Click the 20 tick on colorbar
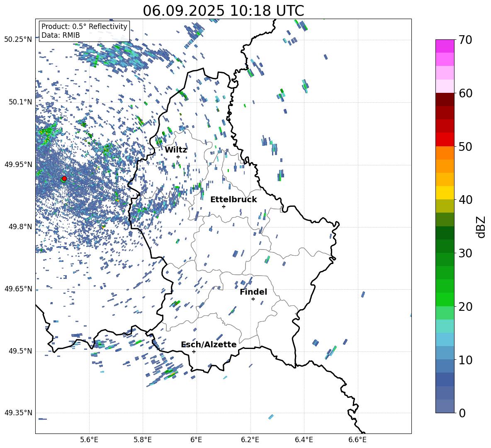Viewport: 491px width, 448px height. (x=465, y=306)
